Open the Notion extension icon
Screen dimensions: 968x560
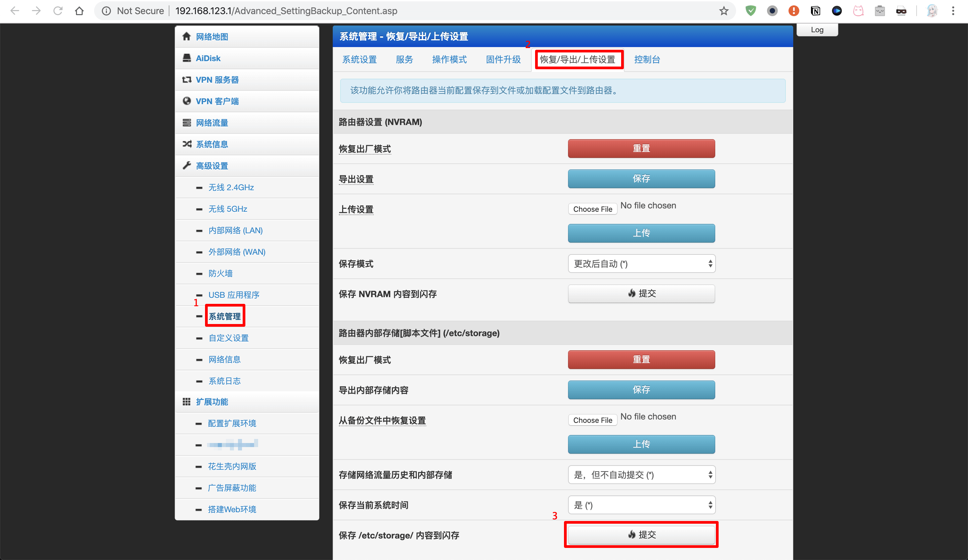(x=815, y=11)
